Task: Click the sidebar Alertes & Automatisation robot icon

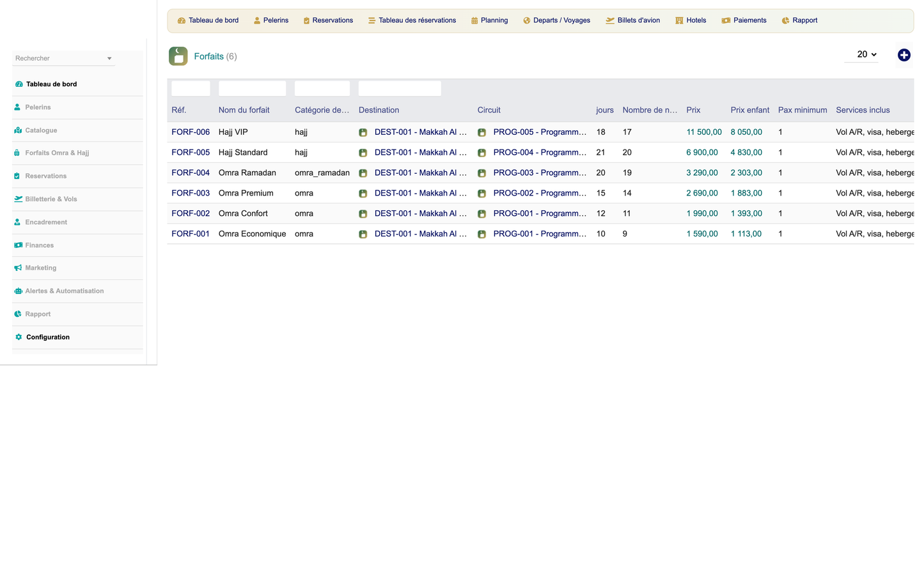Action: 18,291
